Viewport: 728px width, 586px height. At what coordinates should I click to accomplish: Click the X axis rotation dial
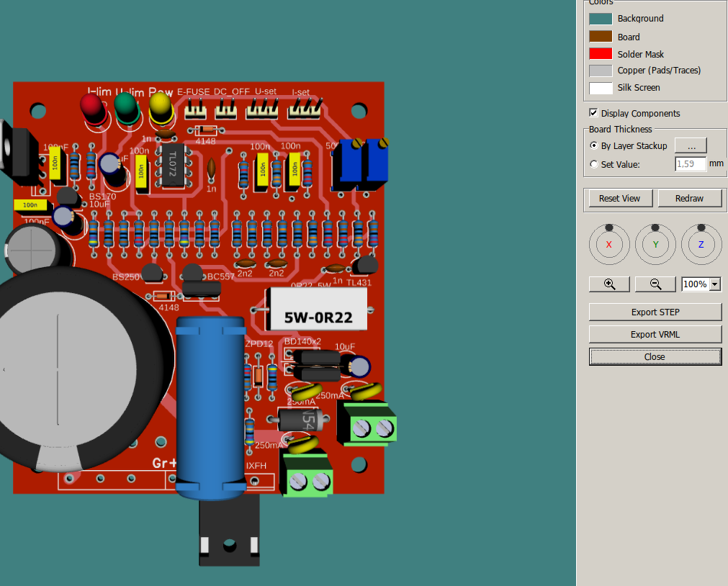609,244
